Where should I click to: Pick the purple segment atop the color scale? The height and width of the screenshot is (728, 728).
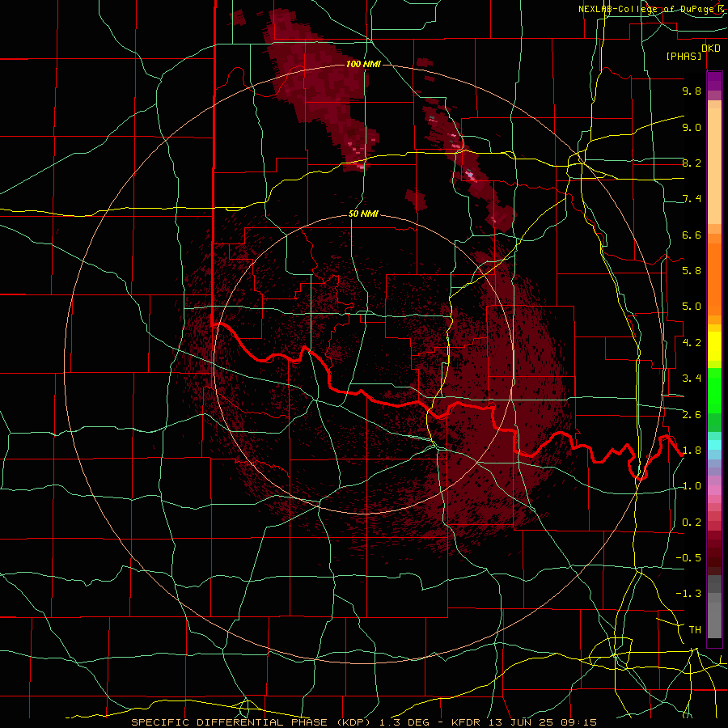(x=714, y=82)
